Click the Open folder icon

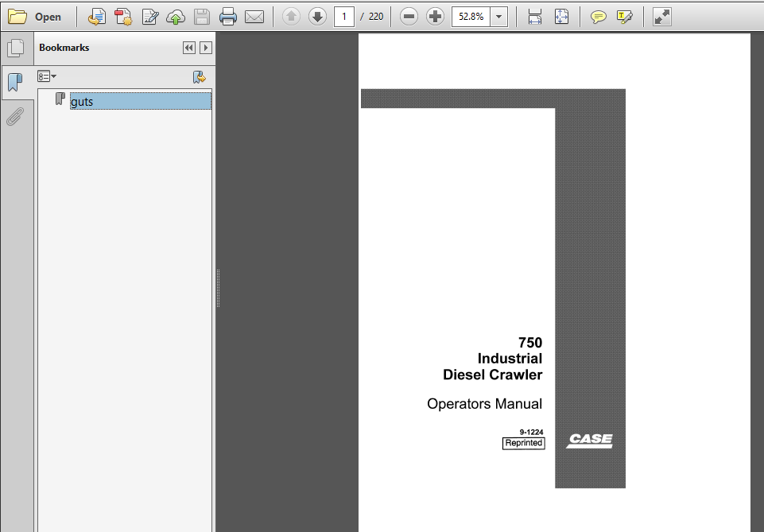click(x=17, y=17)
